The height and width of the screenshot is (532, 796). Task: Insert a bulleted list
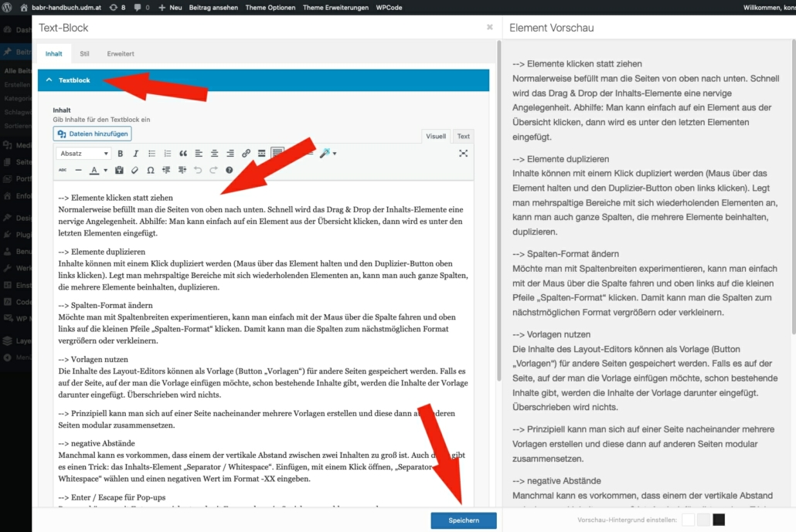tap(151, 154)
